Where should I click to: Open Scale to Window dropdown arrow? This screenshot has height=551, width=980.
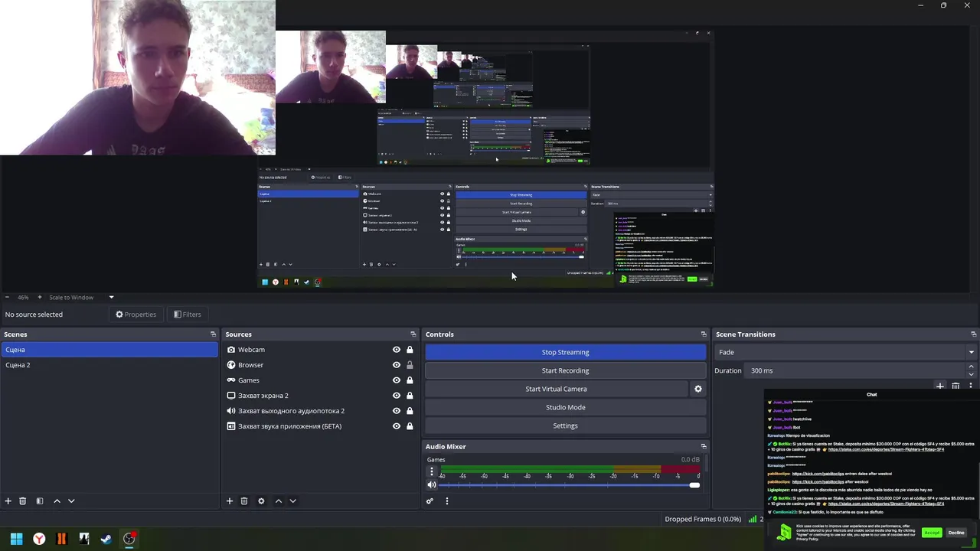coord(111,297)
